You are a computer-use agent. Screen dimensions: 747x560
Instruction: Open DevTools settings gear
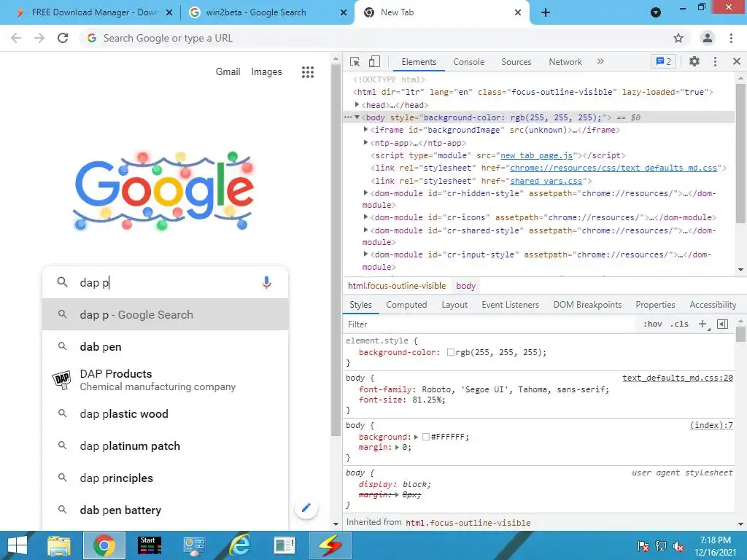click(x=694, y=61)
